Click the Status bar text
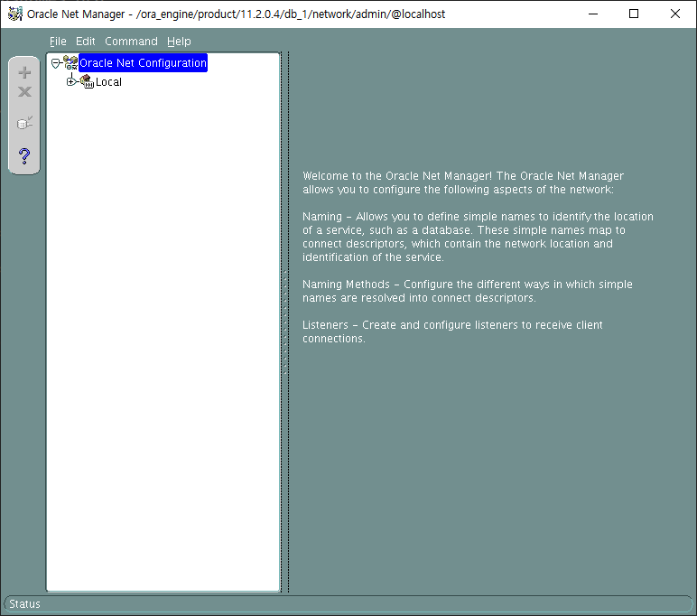The image size is (697, 616). (x=25, y=604)
